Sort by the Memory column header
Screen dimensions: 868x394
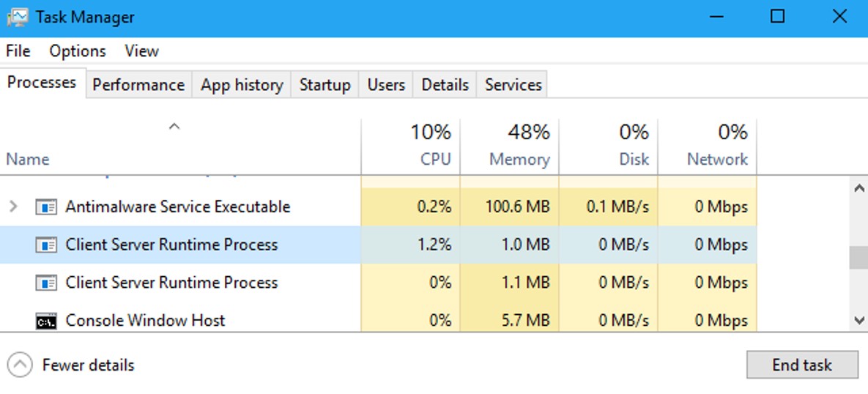[509, 147]
